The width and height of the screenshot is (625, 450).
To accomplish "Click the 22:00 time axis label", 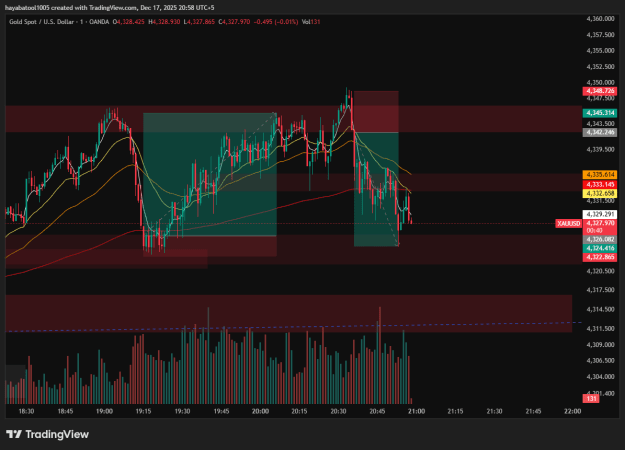I will click(x=573, y=411).
